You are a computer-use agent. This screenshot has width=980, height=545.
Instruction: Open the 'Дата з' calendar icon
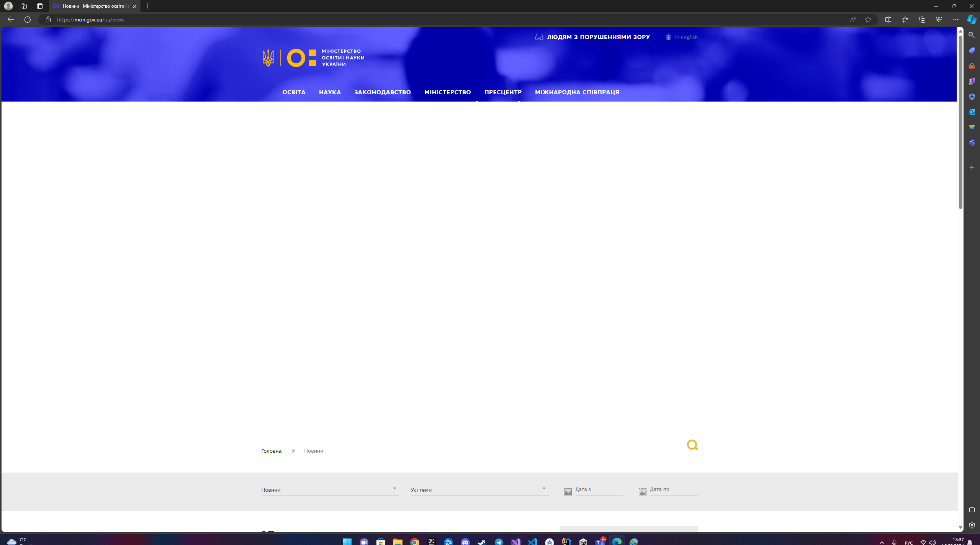point(568,491)
